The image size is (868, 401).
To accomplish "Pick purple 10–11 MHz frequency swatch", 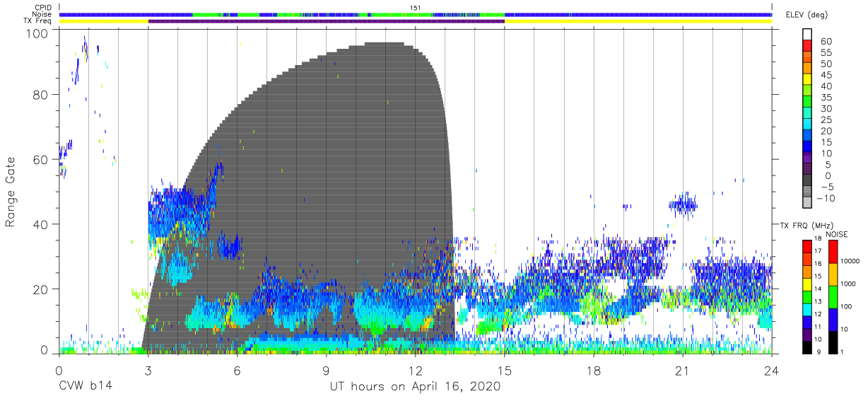I will (x=807, y=333).
